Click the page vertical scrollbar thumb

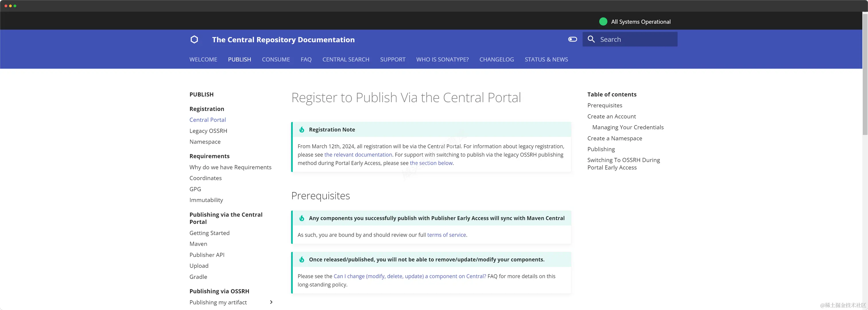865,74
